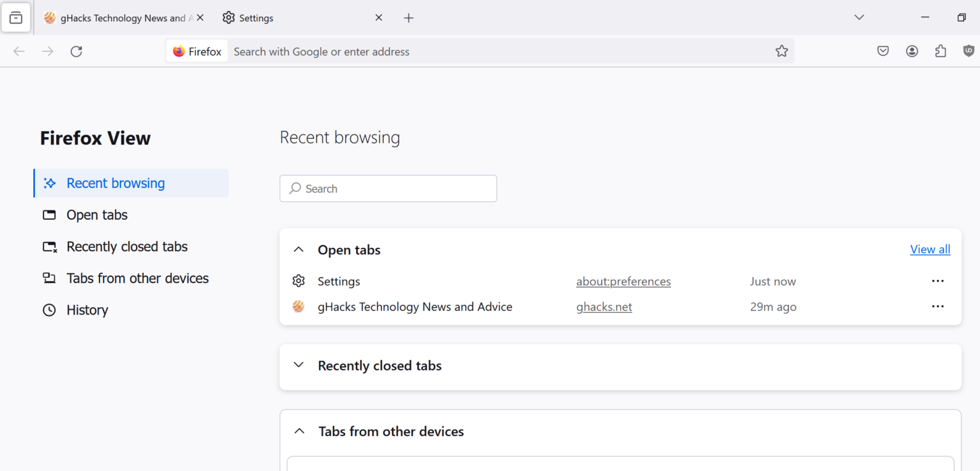
Task: Select Recently closed tabs in sidebar
Action: [127, 246]
